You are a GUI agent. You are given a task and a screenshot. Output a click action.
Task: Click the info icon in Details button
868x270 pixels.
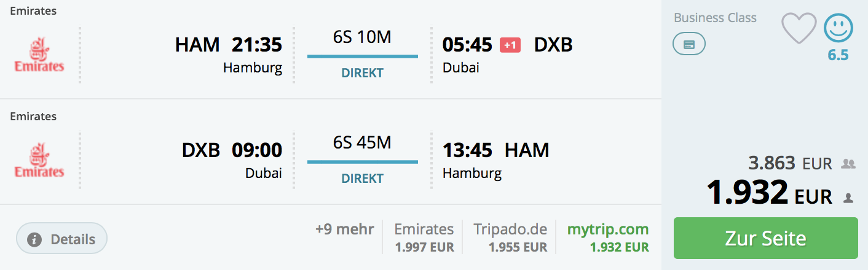(x=35, y=239)
